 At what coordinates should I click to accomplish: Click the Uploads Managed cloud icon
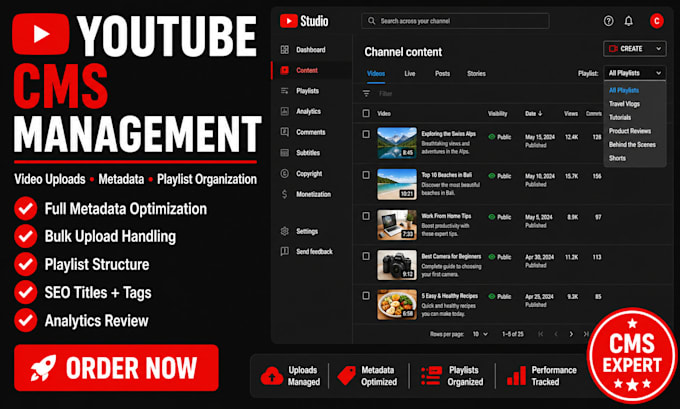click(x=272, y=376)
